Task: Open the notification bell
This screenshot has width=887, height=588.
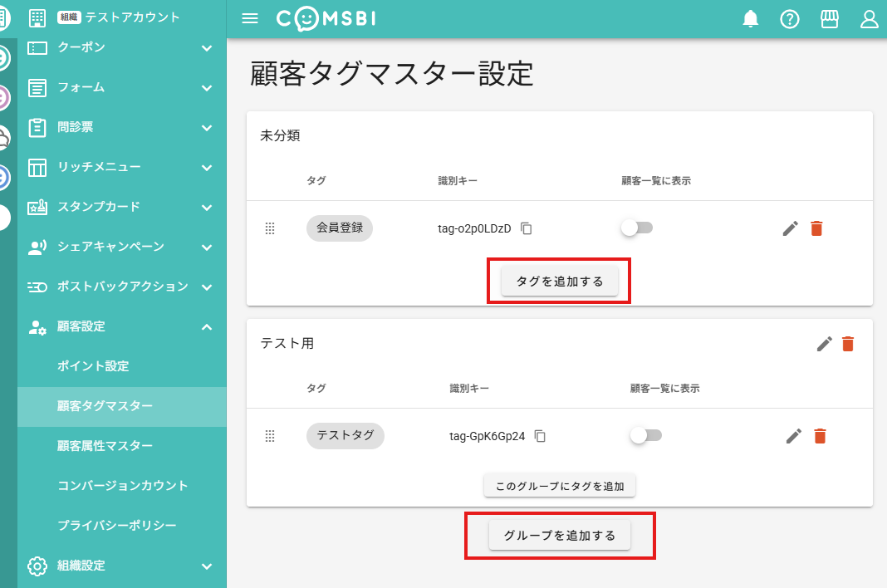Action: click(x=750, y=18)
